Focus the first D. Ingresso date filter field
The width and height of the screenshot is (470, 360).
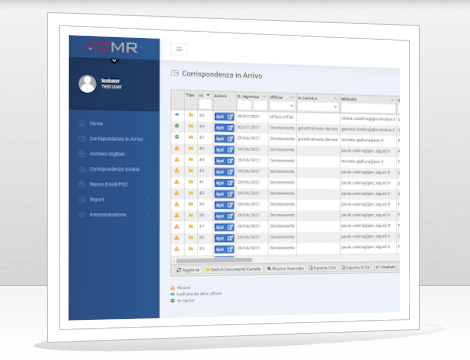tap(245, 105)
